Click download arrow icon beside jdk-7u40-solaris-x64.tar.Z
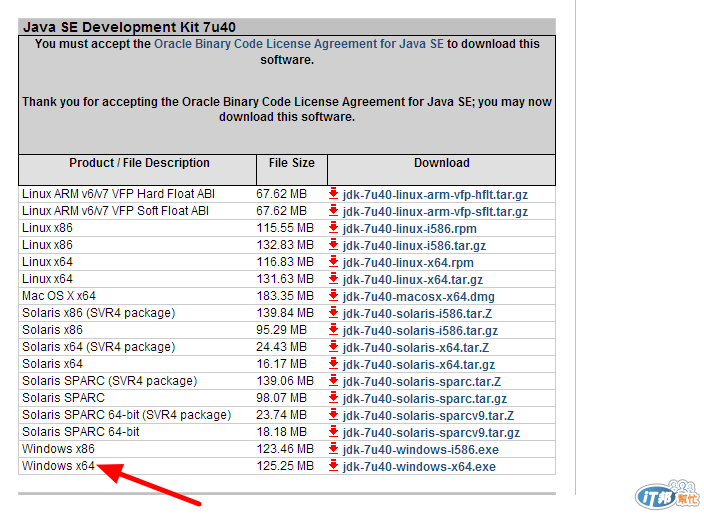Viewport: 704px width, 516px height. click(333, 347)
